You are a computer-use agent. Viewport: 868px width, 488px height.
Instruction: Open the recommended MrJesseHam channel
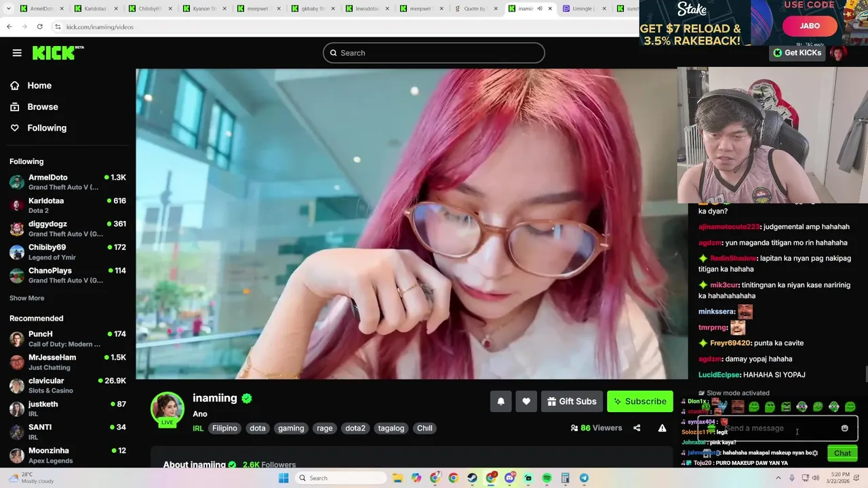(68, 362)
